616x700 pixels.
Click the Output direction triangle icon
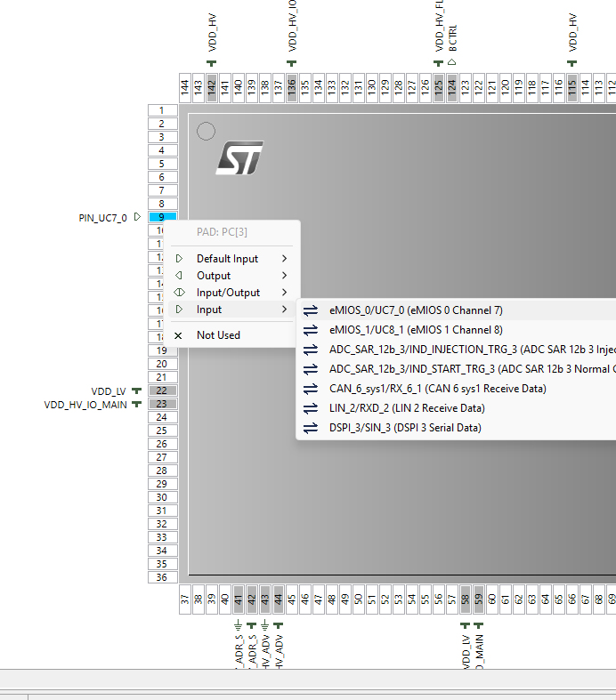click(x=179, y=276)
